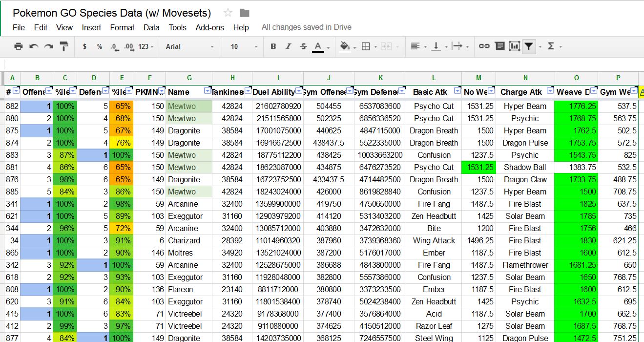Redo the last action

[49, 46]
